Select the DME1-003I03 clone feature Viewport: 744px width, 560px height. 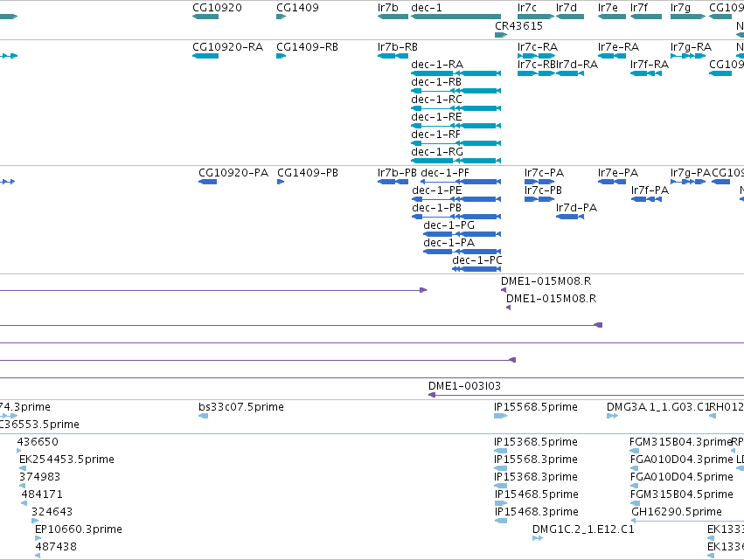click(586, 395)
